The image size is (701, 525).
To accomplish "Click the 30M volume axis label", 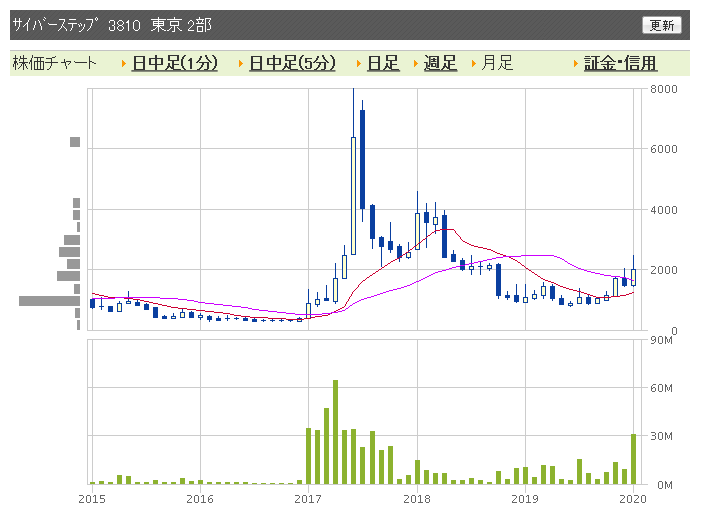I will [661, 436].
